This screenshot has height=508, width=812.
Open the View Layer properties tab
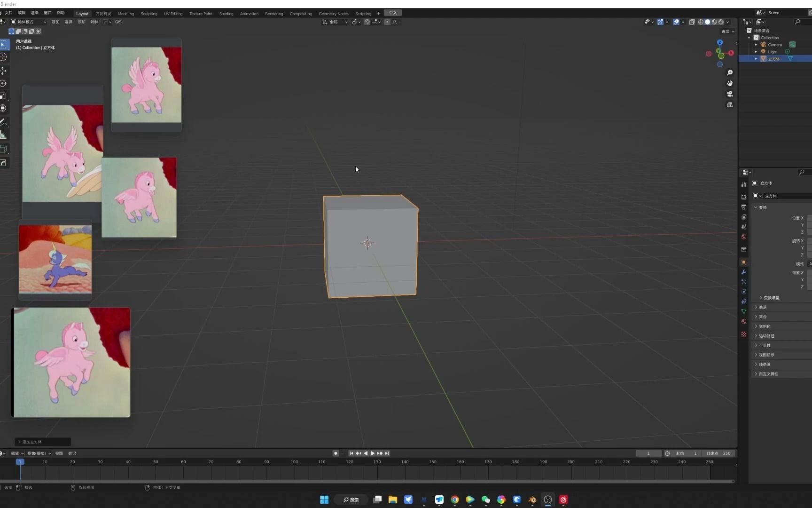coord(744,217)
